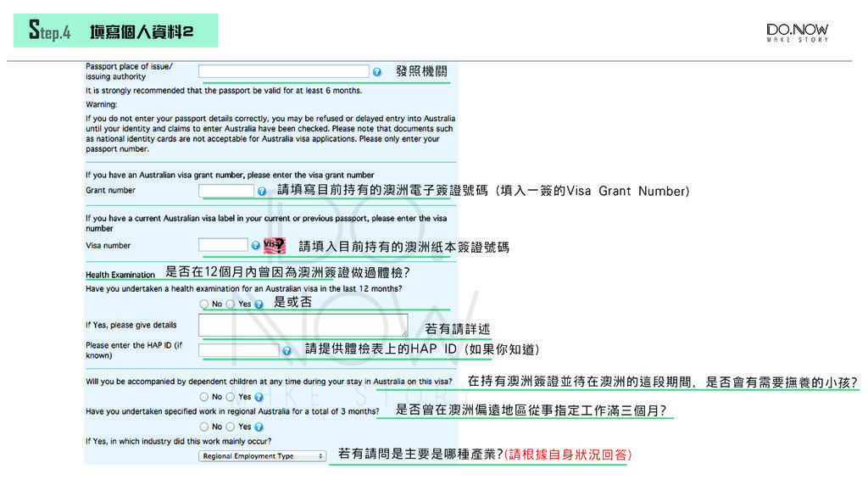Click the Step.4 header title
868x491 pixels.
pos(115,31)
